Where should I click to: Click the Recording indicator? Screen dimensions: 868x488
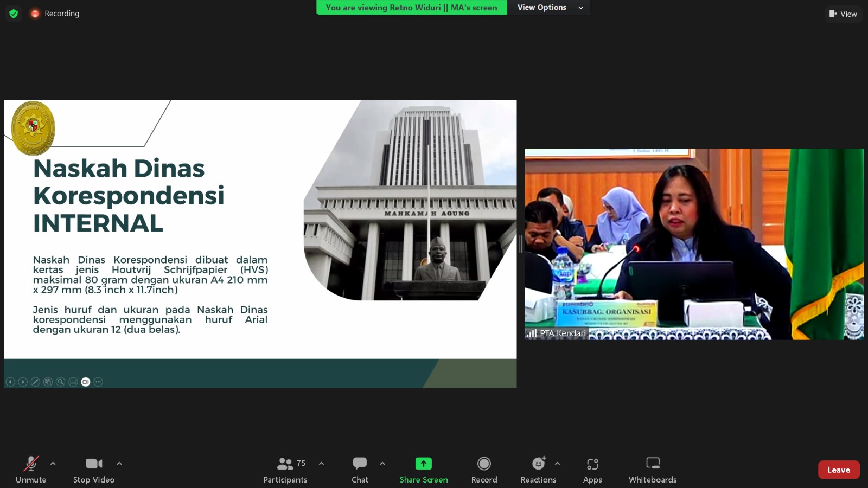[55, 14]
